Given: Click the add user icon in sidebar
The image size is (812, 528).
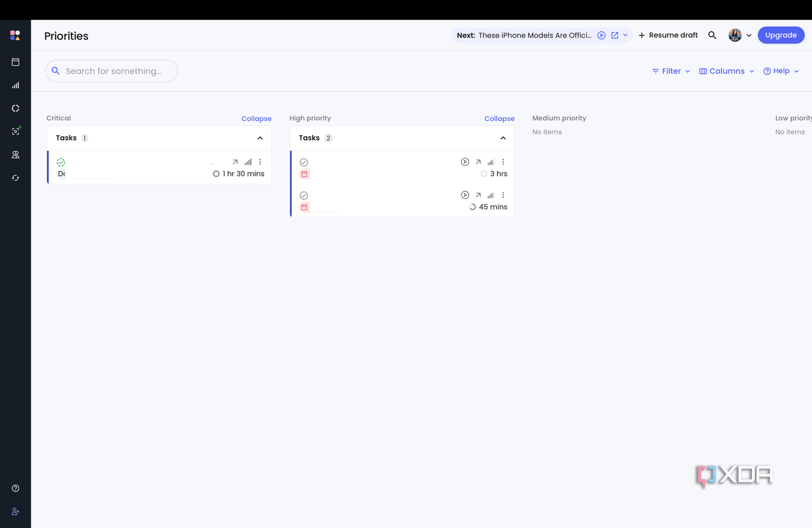Looking at the screenshot, I should pyautogui.click(x=16, y=511).
